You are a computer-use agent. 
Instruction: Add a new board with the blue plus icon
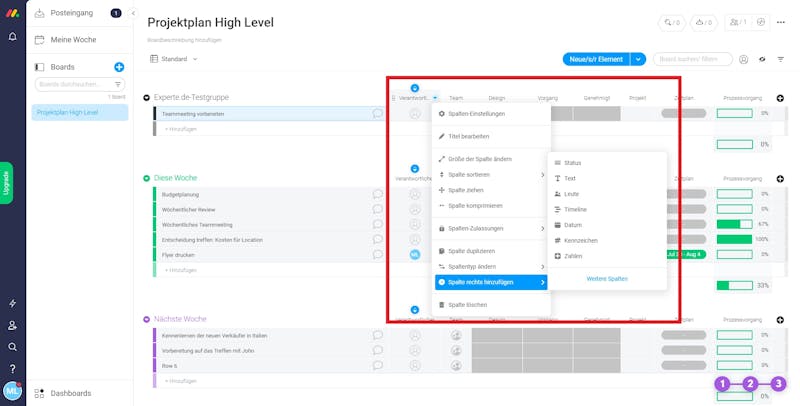(119, 67)
